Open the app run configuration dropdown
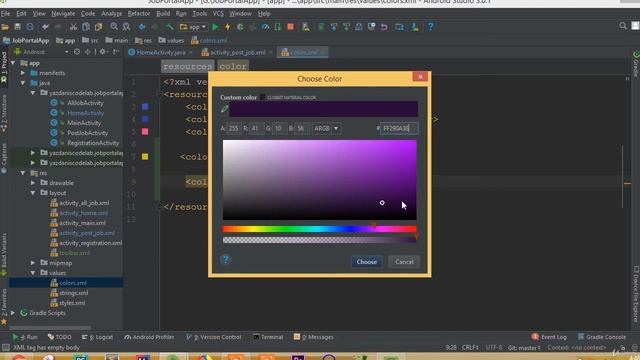The width and height of the screenshot is (640, 360). (x=193, y=27)
